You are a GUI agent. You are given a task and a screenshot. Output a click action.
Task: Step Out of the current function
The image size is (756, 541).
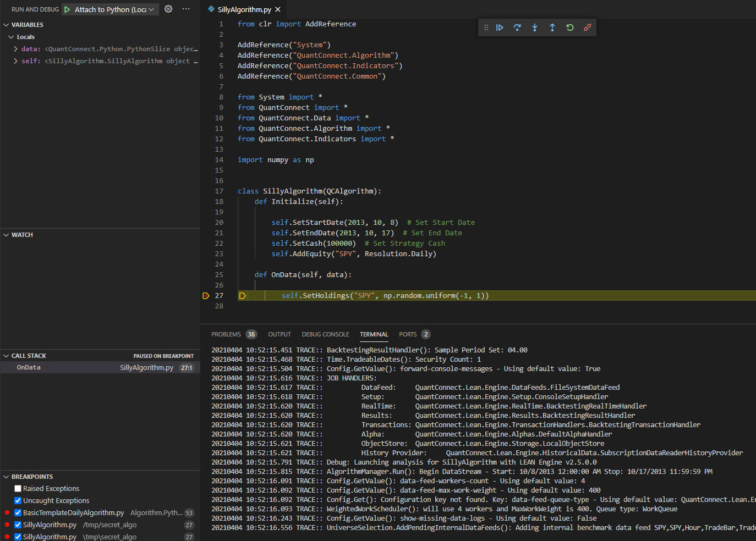(x=552, y=27)
